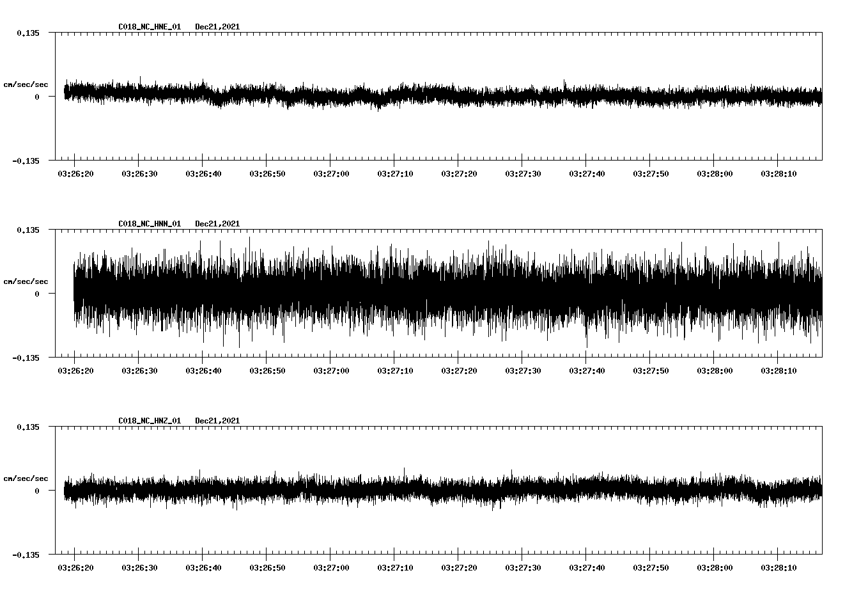Viewport: 868px width, 591px height.
Task: Click the 03:27:10 time label under HNN plot
Action: tap(395, 370)
